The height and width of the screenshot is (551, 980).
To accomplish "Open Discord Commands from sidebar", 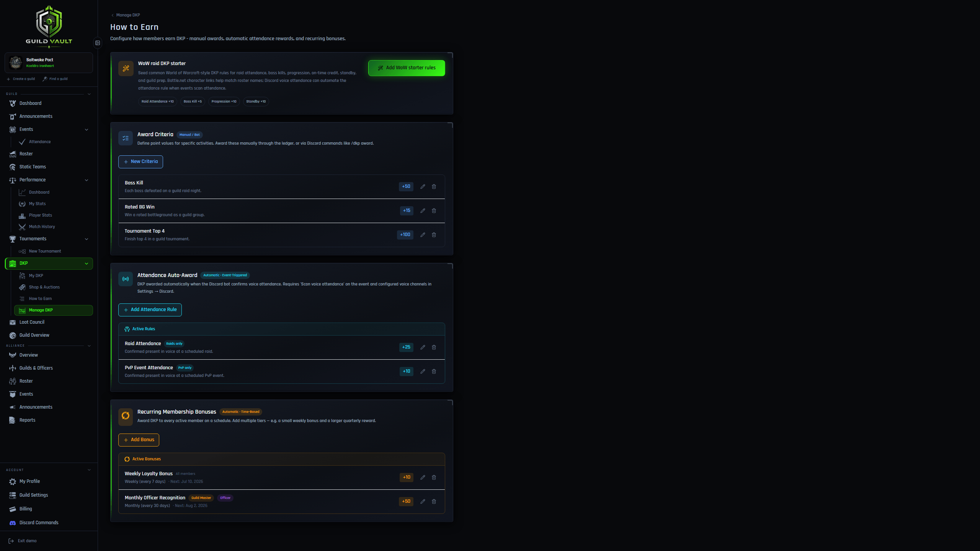I will point(49,523).
